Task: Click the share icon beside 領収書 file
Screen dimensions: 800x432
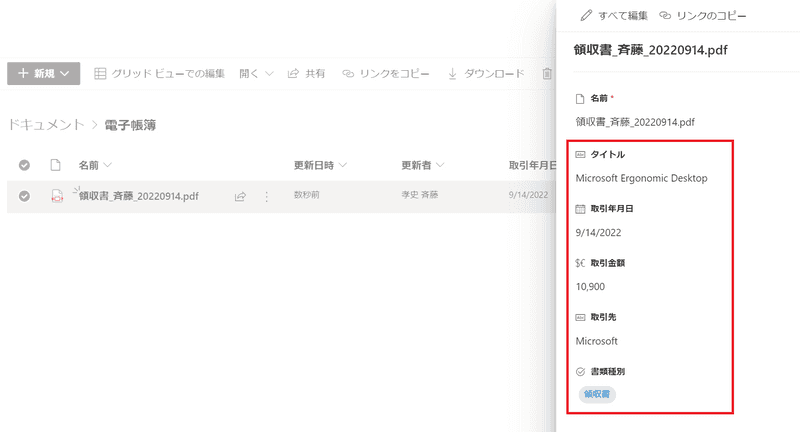Action: 240,197
